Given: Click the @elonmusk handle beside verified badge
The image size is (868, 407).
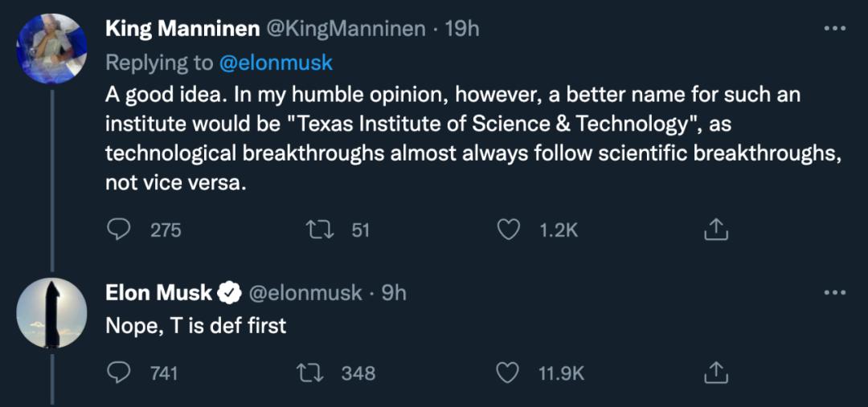Looking at the screenshot, I should click(305, 293).
